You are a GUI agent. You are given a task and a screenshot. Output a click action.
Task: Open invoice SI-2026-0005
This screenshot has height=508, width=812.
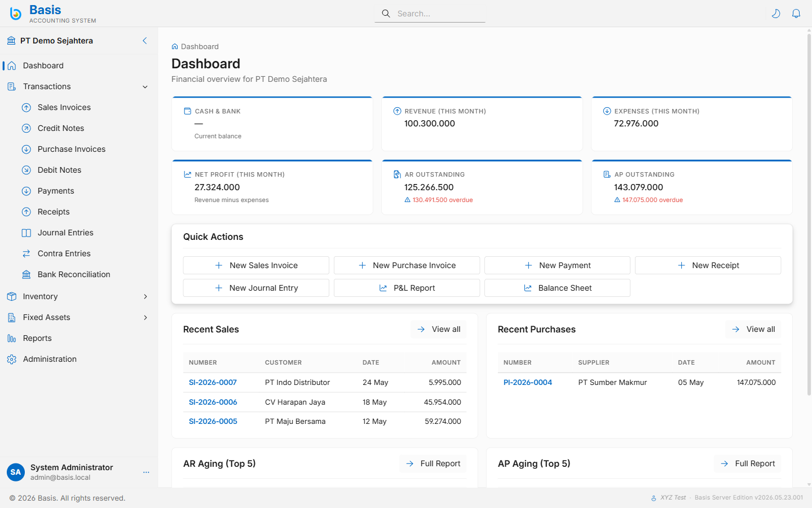pos(213,422)
